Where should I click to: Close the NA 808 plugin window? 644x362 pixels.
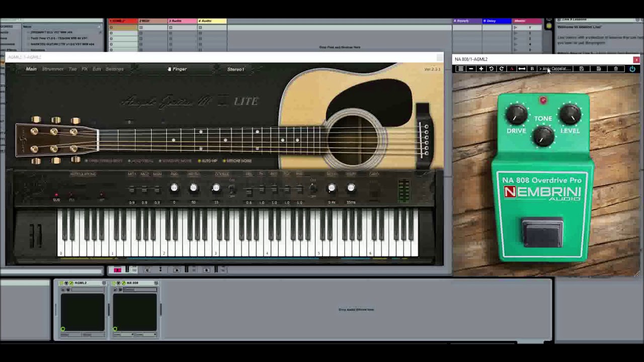click(x=636, y=60)
